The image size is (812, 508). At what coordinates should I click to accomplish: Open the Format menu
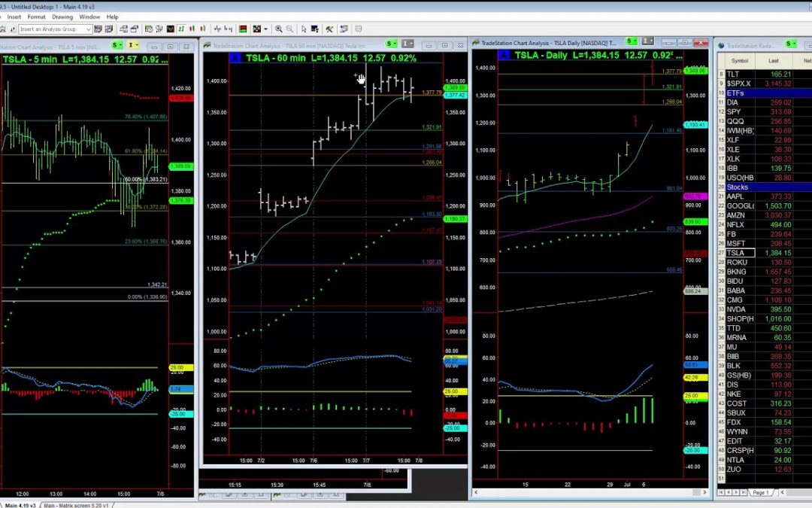36,17
